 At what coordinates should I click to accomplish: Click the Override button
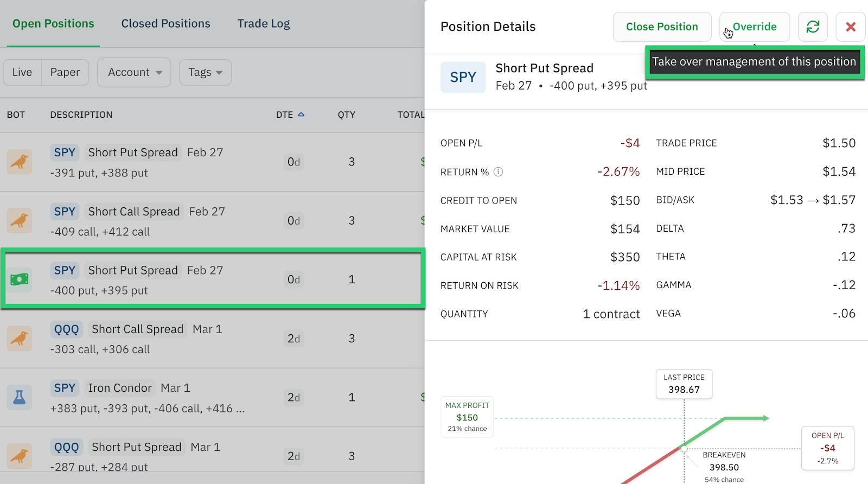754,27
